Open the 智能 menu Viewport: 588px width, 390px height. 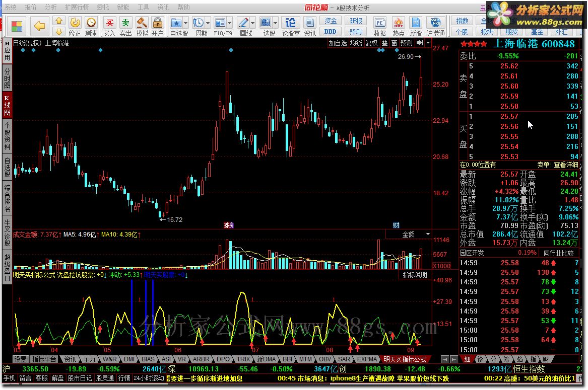pyautogui.click(x=123, y=7)
